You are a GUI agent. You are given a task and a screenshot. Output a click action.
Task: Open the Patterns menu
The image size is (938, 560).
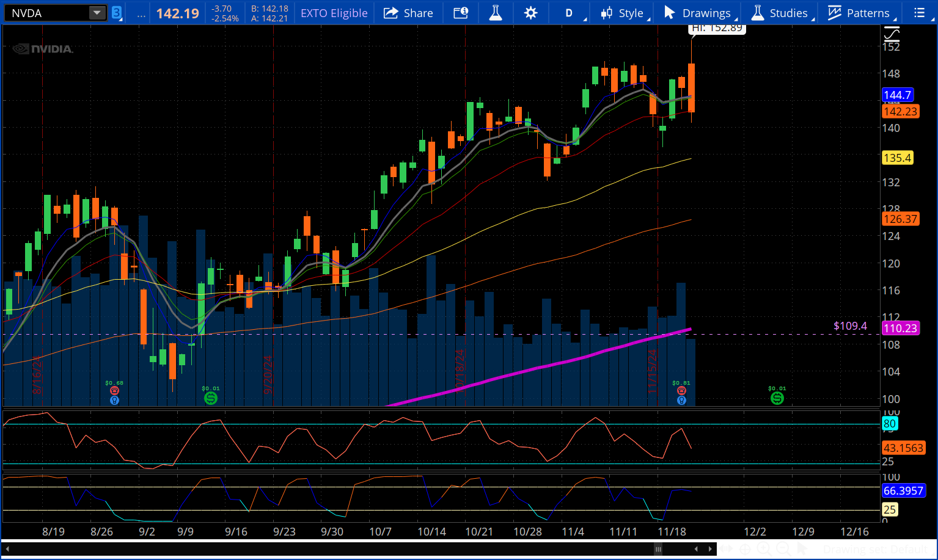pos(859,13)
